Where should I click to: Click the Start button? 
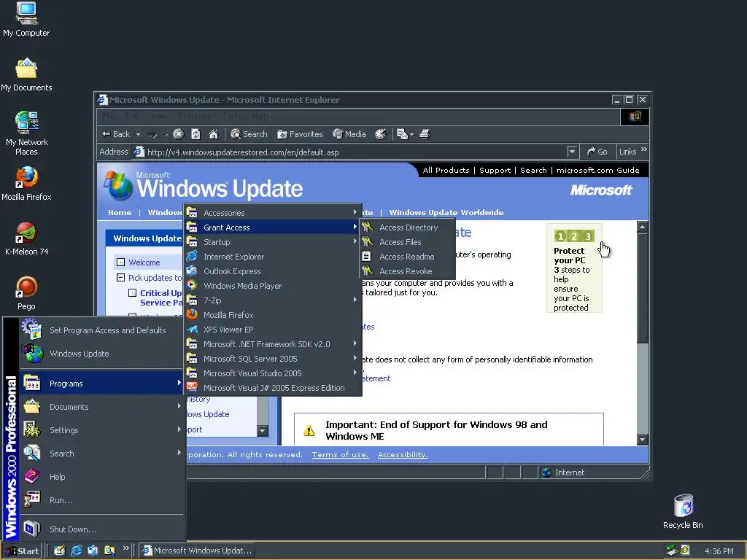(22, 551)
